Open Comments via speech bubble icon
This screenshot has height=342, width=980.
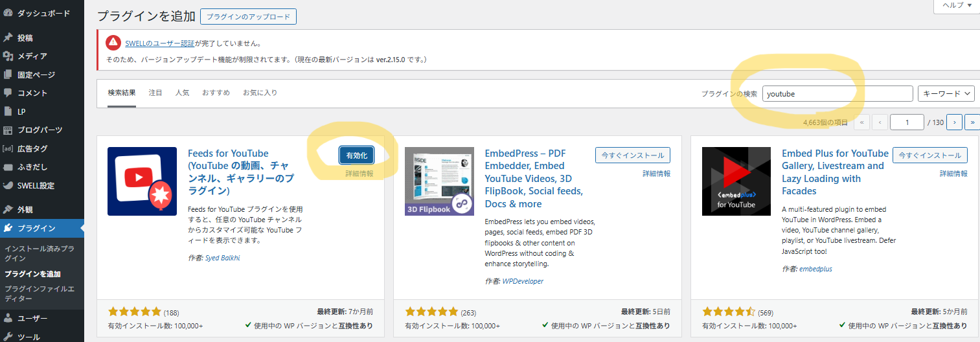point(8,93)
